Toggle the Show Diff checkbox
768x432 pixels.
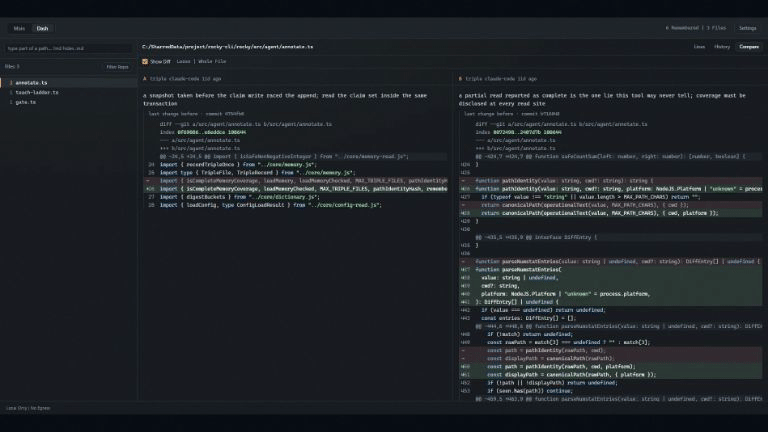145,62
